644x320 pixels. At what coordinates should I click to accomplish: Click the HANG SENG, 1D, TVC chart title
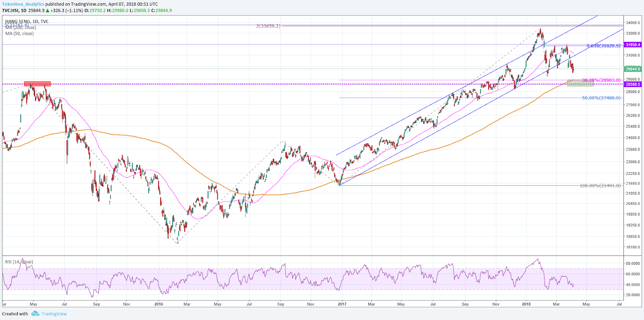pos(27,21)
